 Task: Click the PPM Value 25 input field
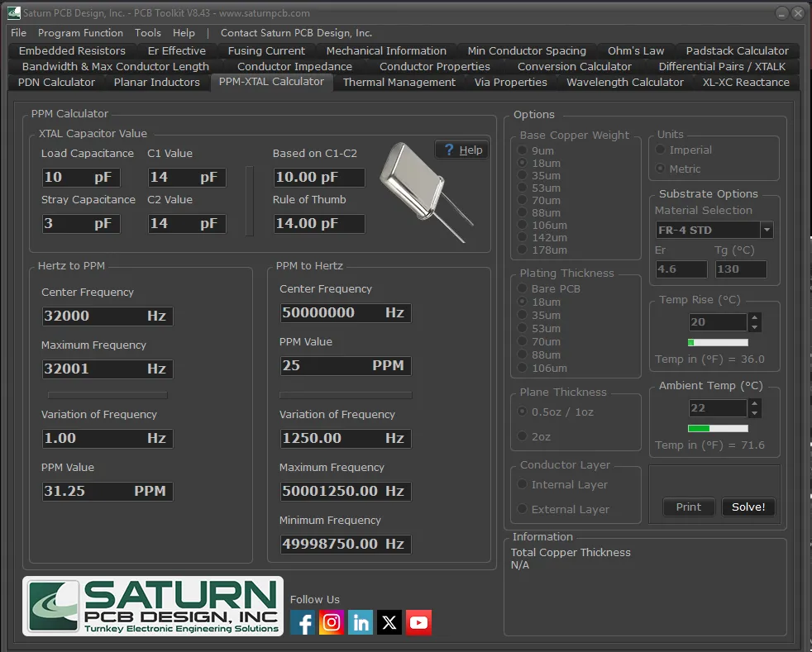point(346,366)
